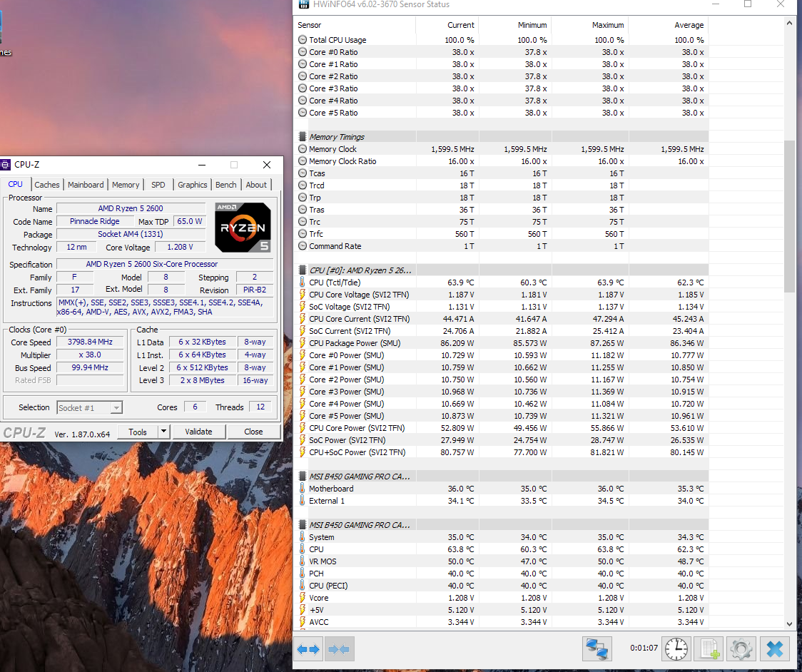Click the scrollbar down arrow in HWiNFO
The image size is (802, 672).
pos(789,624)
